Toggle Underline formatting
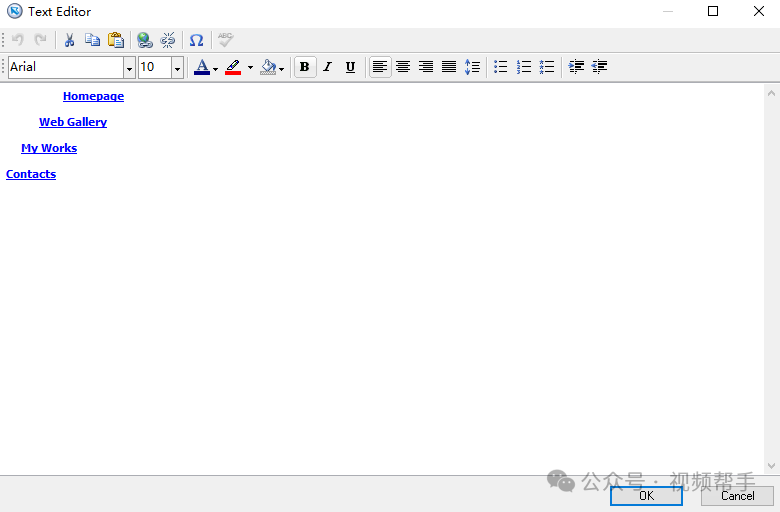Image resolution: width=780 pixels, height=512 pixels. 350,67
